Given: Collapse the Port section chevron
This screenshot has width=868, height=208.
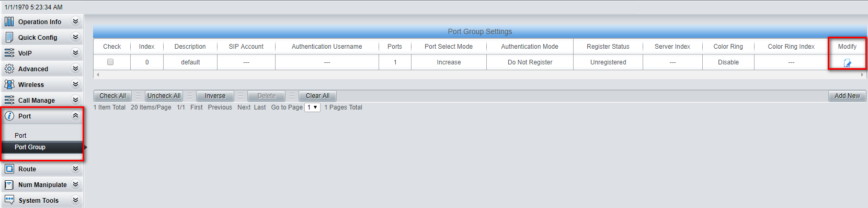Looking at the screenshot, I should [75, 116].
